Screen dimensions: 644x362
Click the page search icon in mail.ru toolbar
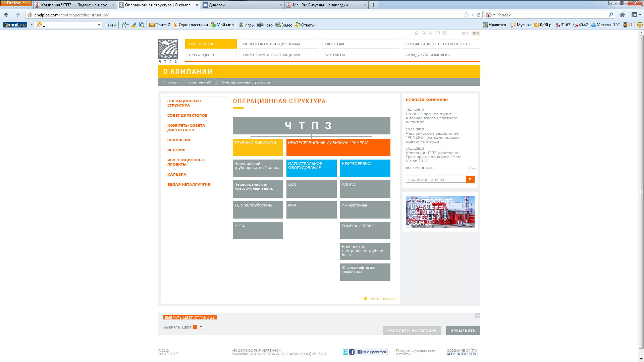coord(142,25)
